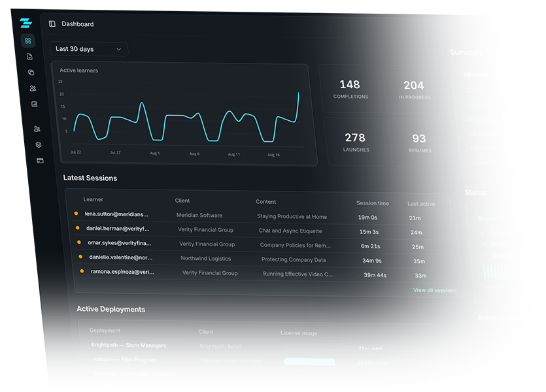Click the status dot beside daniel.herman

point(77,228)
